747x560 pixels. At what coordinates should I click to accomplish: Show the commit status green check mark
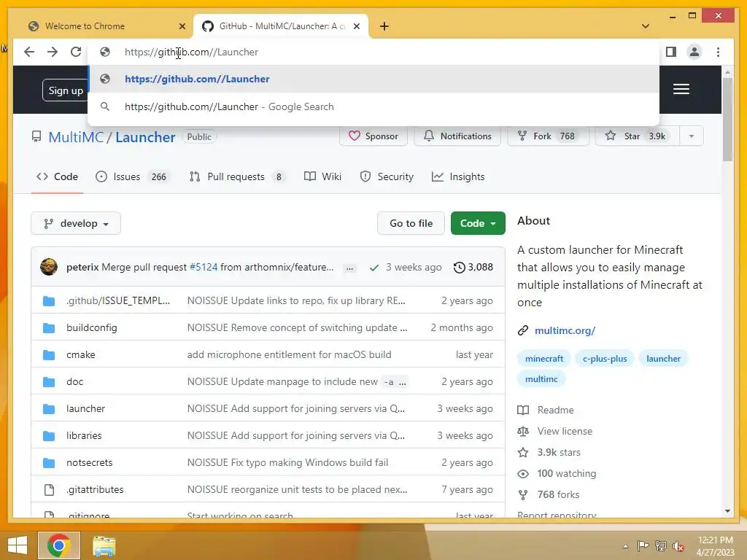point(374,268)
